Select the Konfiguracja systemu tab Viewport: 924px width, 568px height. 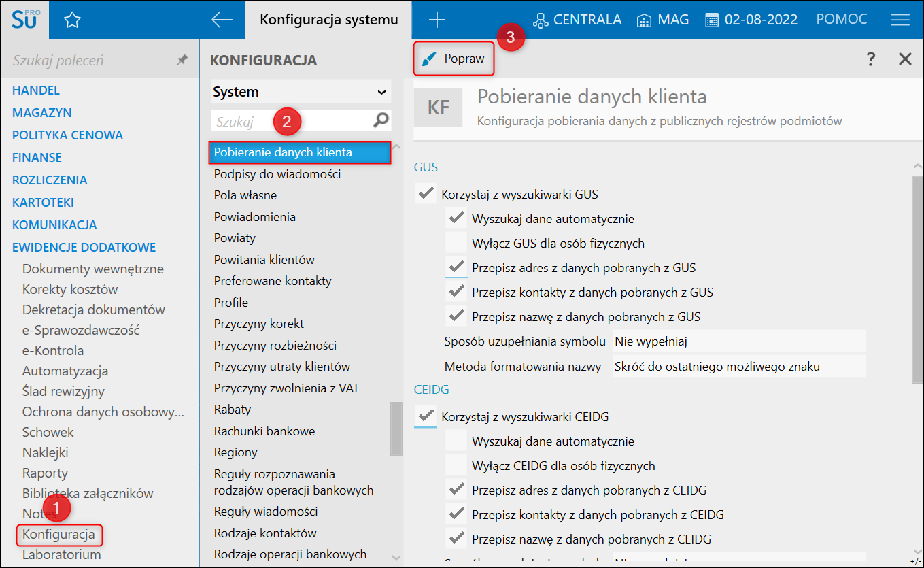point(329,20)
